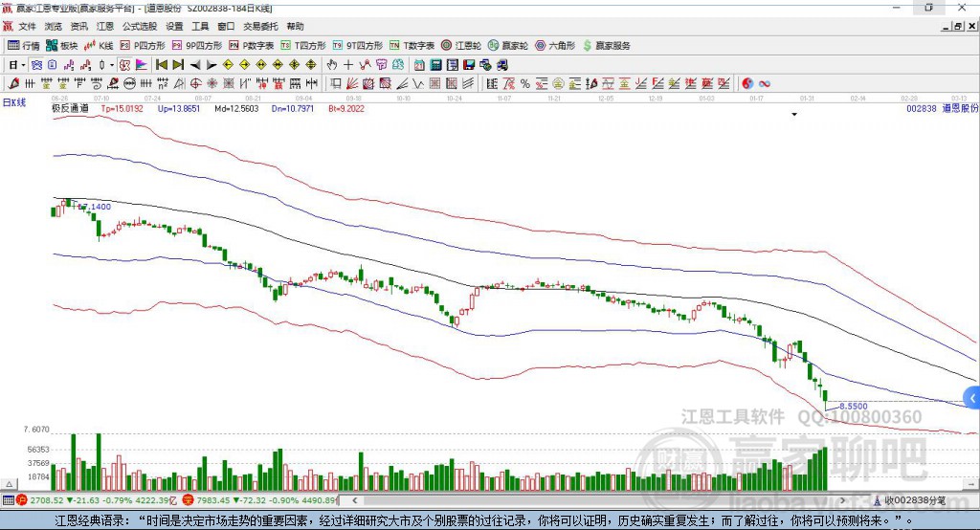Click the blue infinity symbol icon
Screen dimensions: 980x530
pos(765,84)
